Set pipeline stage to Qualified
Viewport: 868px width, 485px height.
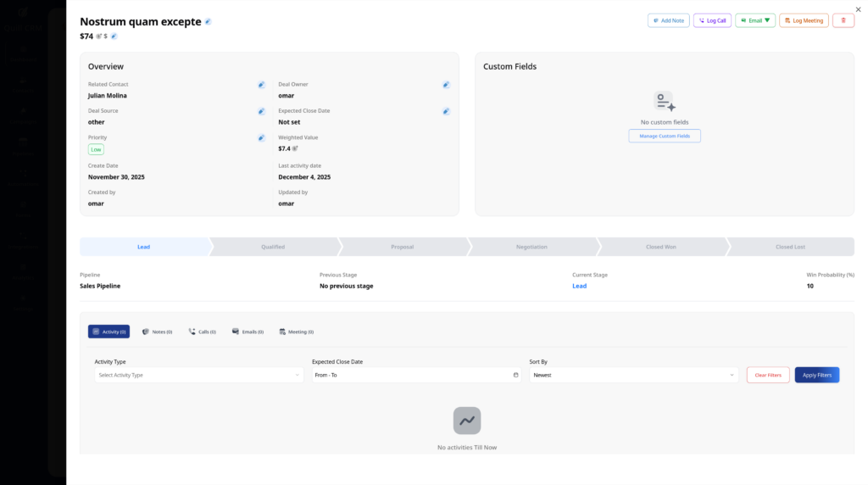(x=273, y=247)
